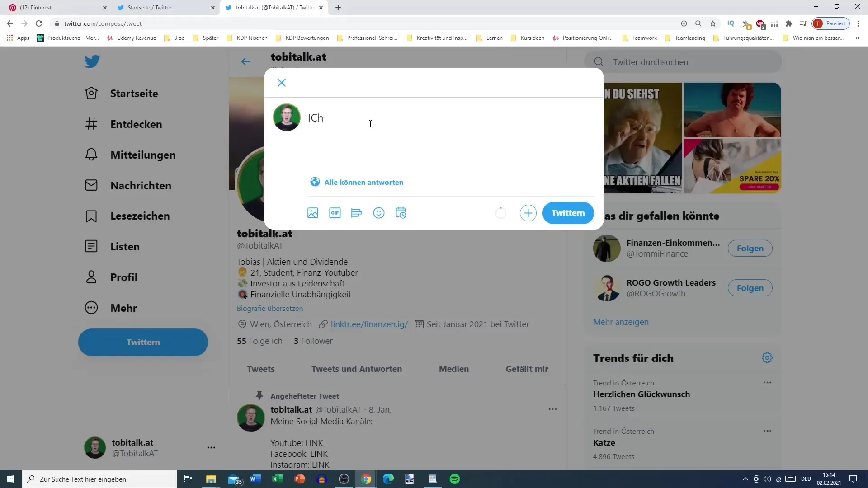The width and height of the screenshot is (868, 488).
Task: Add an image to the tweet
Action: (x=313, y=213)
